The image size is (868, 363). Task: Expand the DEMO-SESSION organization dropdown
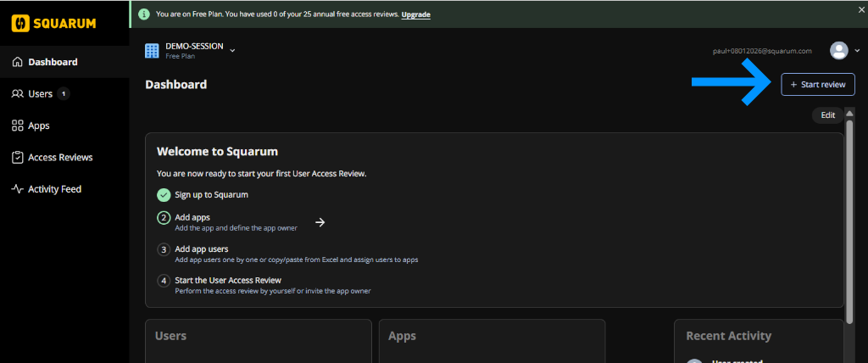[232, 50]
